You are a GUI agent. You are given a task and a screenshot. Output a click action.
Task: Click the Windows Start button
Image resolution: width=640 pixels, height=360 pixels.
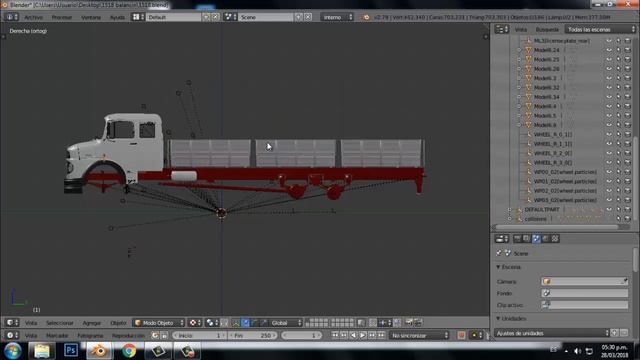coord(13,351)
